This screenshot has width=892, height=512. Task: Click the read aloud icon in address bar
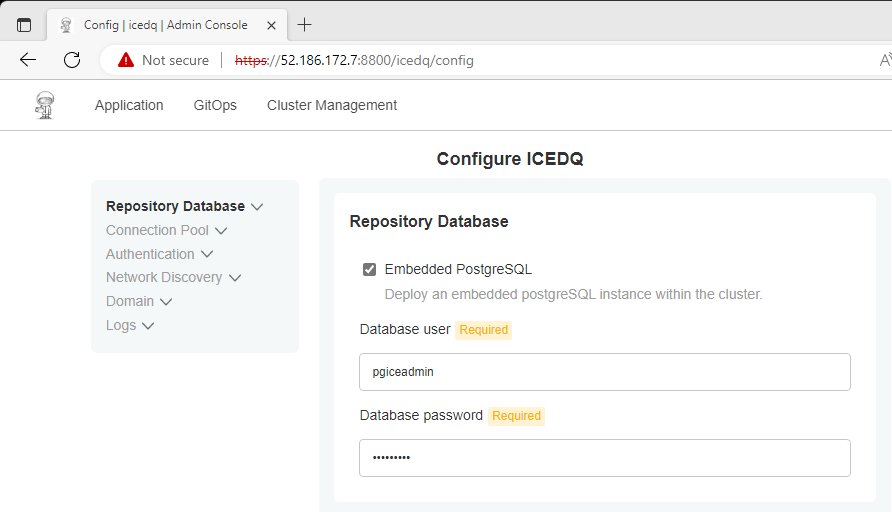(x=885, y=60)
